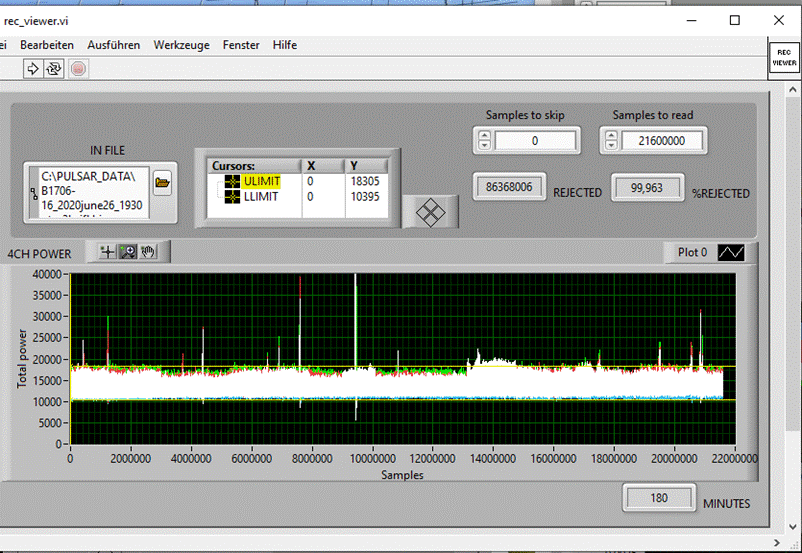The height and width of the screenshot is (553, 802).
Task: Click the vertical scrollbar down arrow
Action: tap(793, 526)
